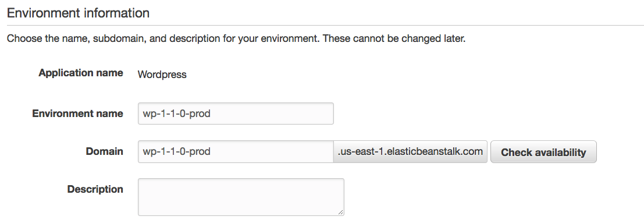This screenshot has width=644, height=223.
Task: Click empty area inside Domain box before suffix
Action: coord(271,151)
